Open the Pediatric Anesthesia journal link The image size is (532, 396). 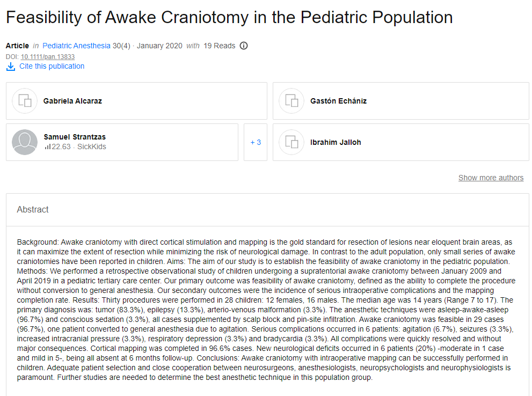point(76,46)
